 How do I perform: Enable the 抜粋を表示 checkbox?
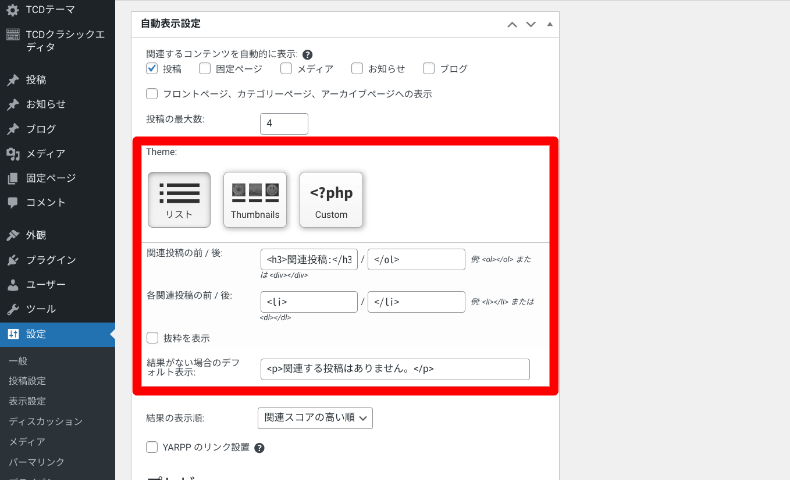point(152,338)
